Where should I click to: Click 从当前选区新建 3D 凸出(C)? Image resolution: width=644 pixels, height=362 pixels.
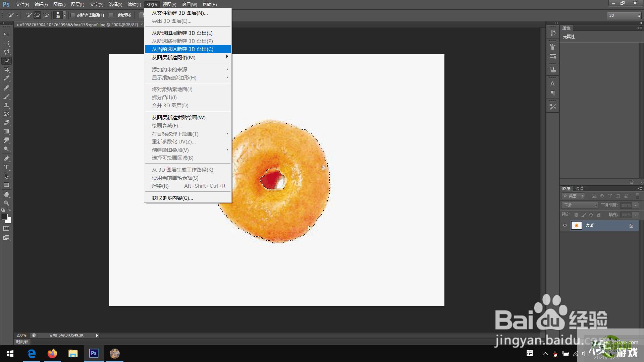pyautogui.click(x=187, y=49)
